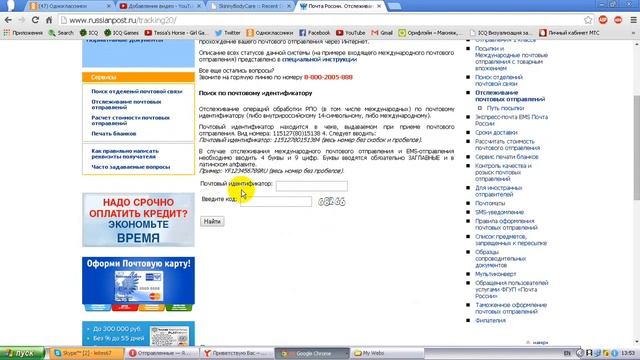Screen dimensions: 640x360
Task: Open the bookmarks overflow chevron
Action: (x=633, y=33)
